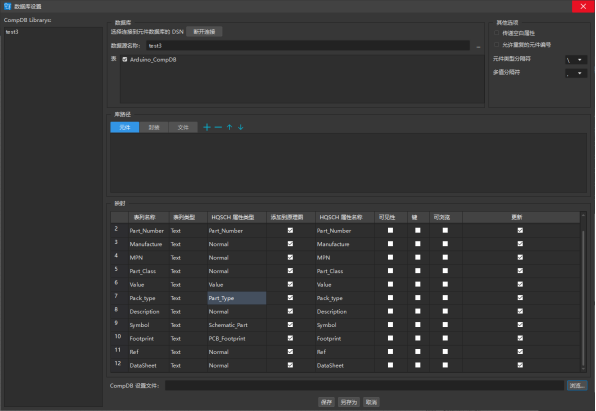Open the 多值分隔符 dropdown

tap(576, 73)
